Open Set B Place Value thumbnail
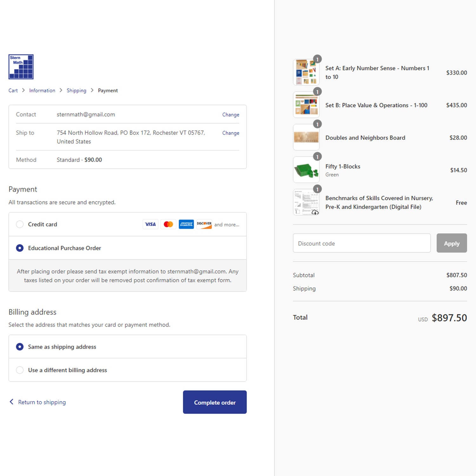 click(x=306, y=105)
